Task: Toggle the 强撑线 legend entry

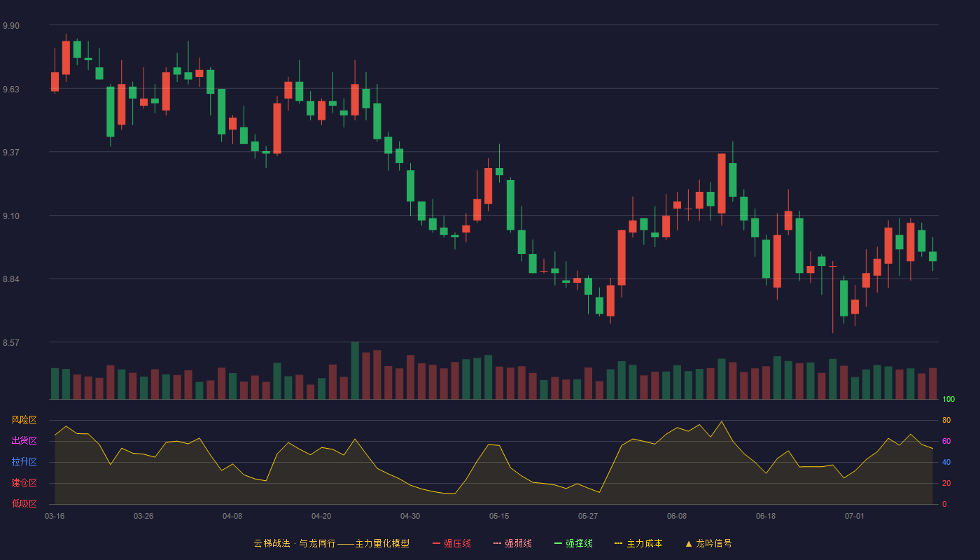Action: pos(573,543)
